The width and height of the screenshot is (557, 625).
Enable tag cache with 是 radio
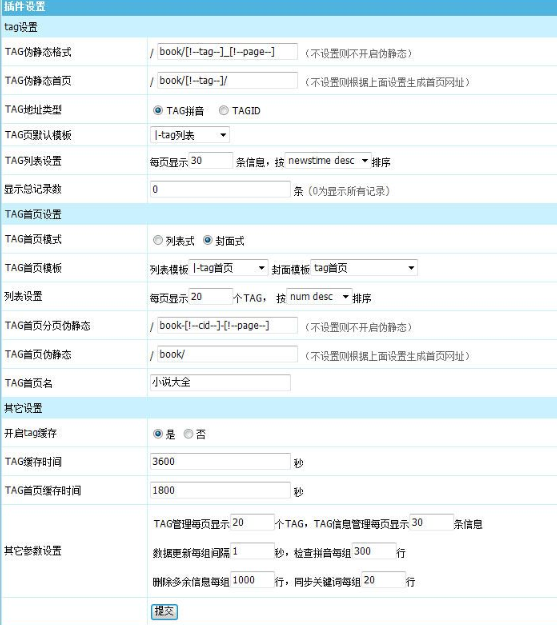(x=158, y=434)
